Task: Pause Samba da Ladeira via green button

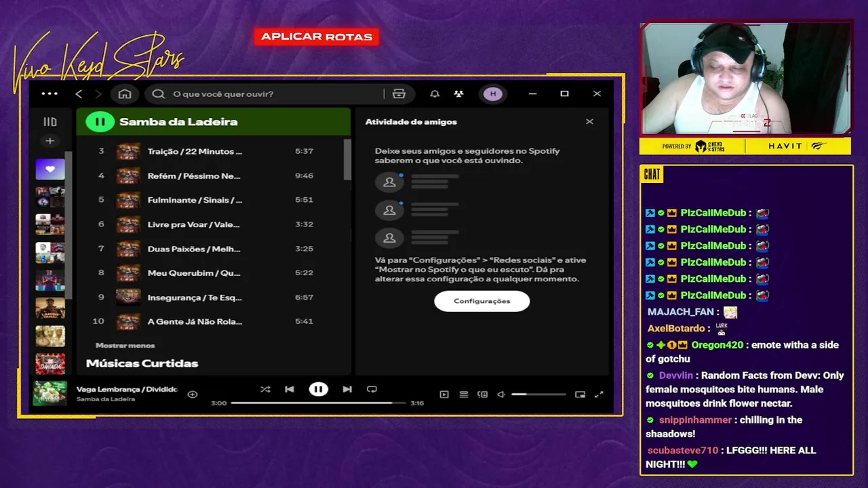Action: [x=100, y=122]
